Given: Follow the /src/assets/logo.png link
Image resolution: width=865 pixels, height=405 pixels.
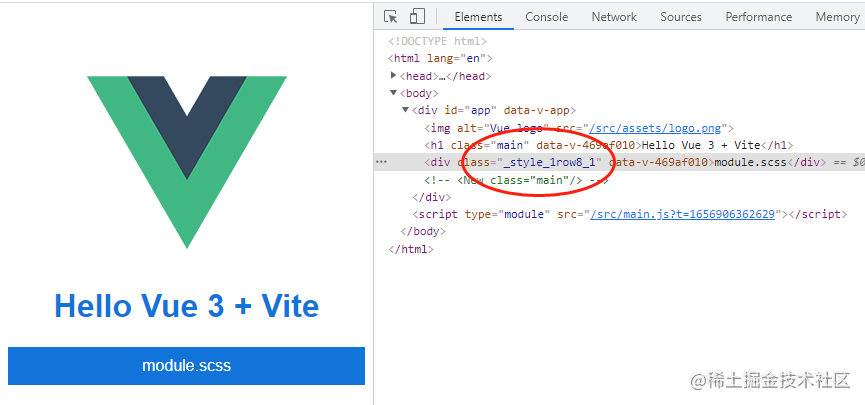Looking at the screenshot, I should tap(655, 129).
